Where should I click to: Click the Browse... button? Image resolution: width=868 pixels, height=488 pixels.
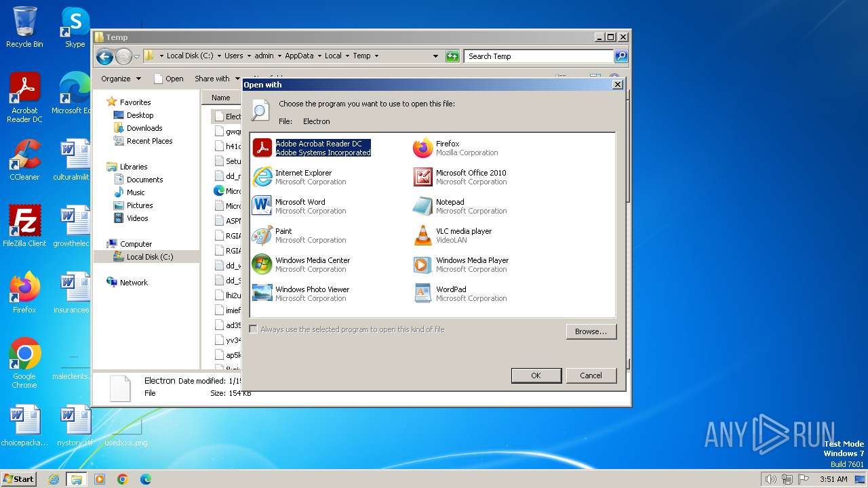[x=591, y=331]
